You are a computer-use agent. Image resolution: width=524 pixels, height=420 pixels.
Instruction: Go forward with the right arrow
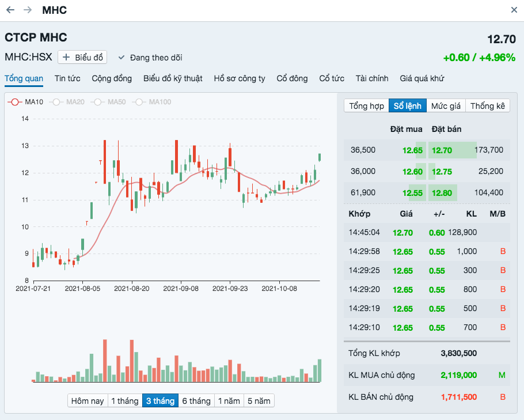(x=28, y=10)
